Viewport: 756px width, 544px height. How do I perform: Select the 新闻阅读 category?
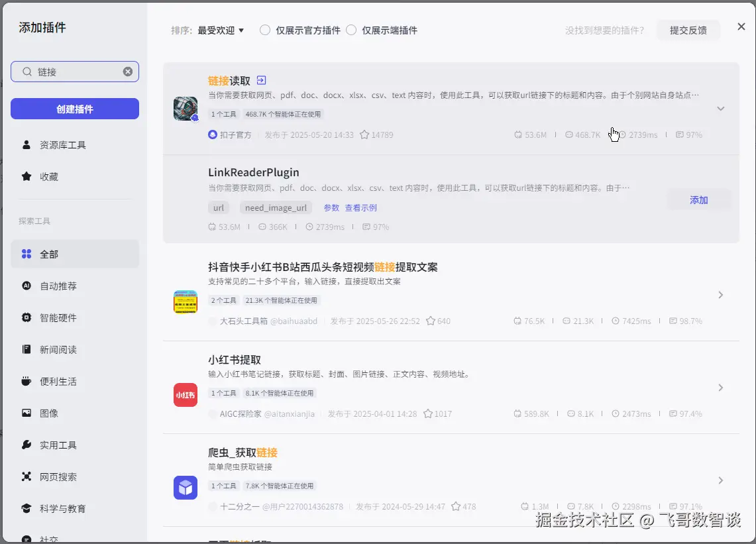[75, 350]
